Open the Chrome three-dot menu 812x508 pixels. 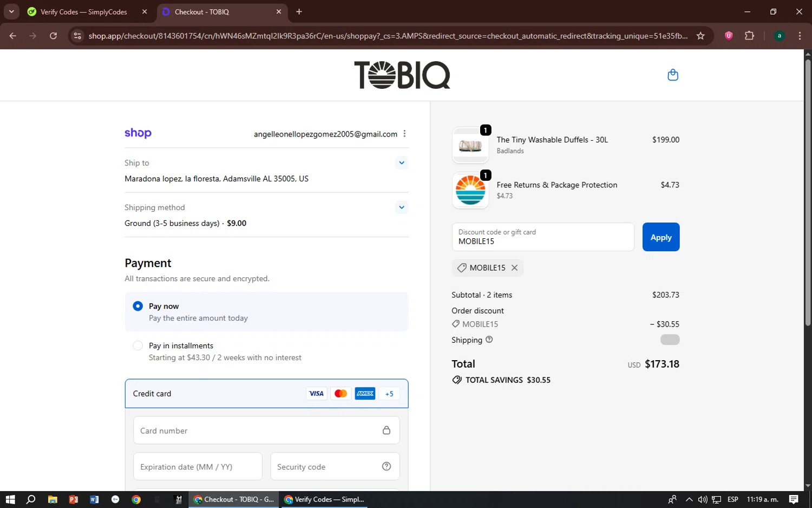(x=800, y=36)
